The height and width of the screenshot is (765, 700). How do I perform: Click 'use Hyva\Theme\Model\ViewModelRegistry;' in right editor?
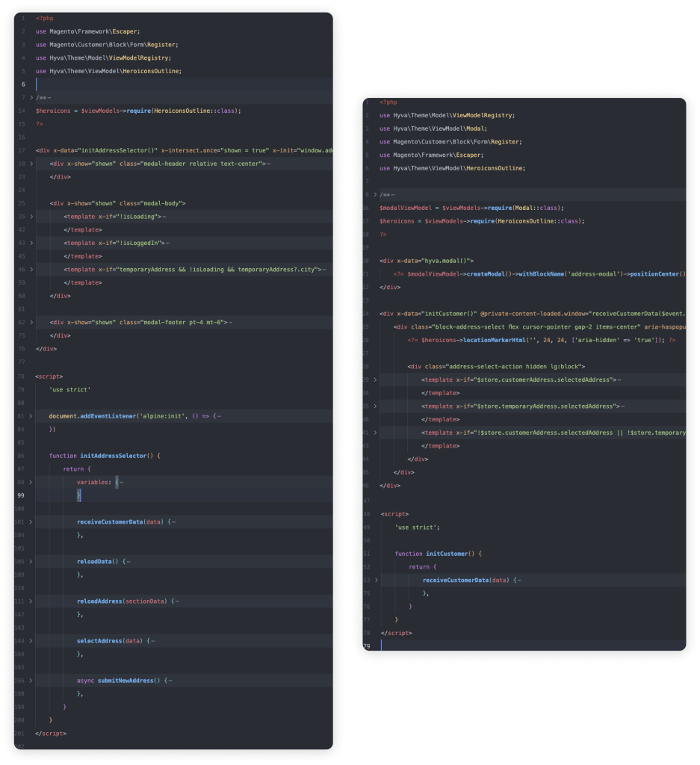pyautogui.click(x=447, y=115)
